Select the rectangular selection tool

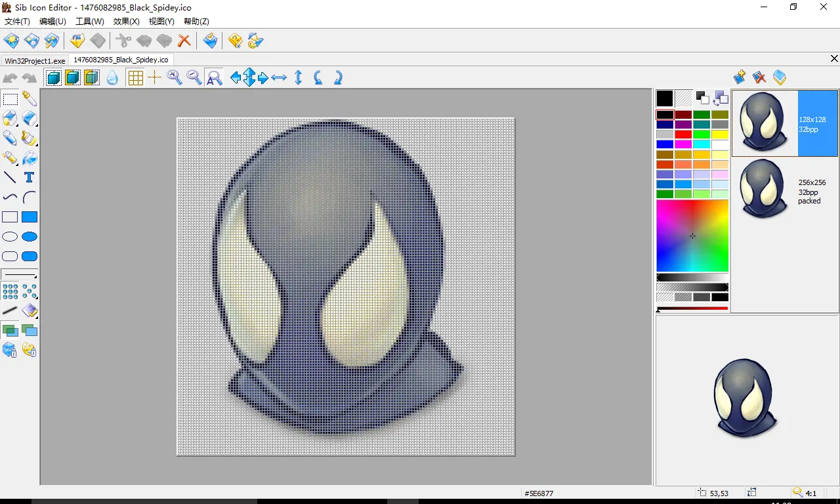[10, 100]
